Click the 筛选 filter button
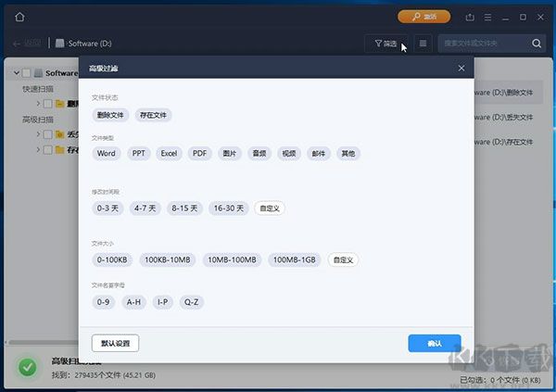 click(x=385, y=44)
